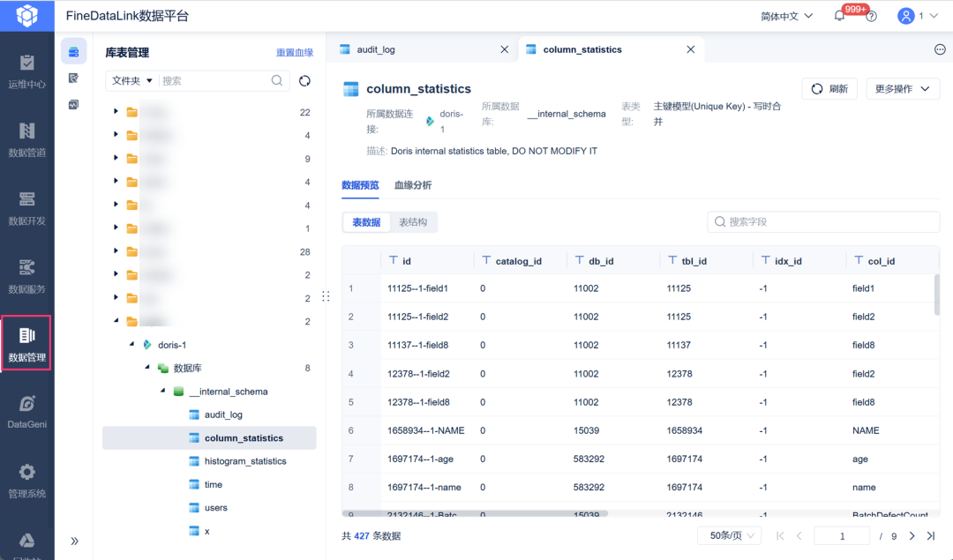Click the page number input box

coord(842,535)
